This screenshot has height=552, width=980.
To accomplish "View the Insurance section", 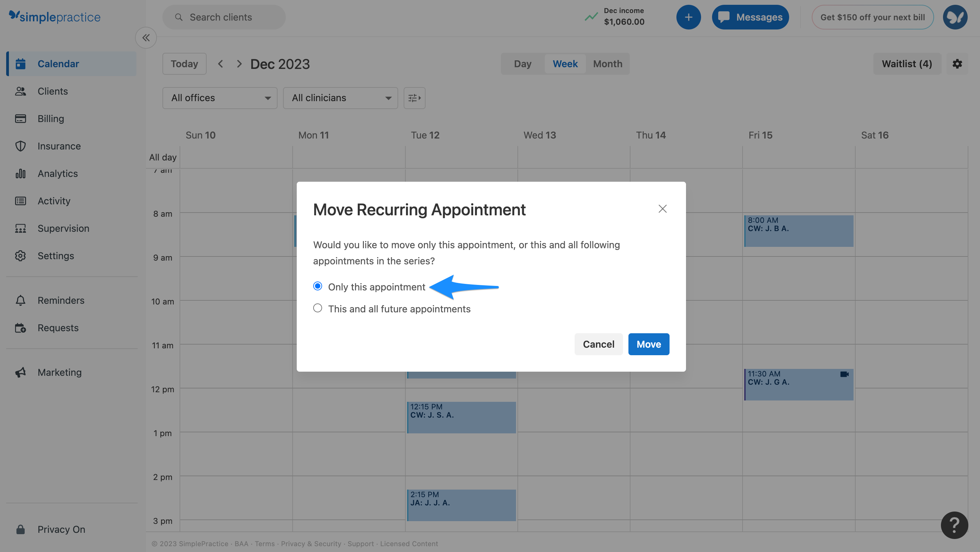I will pos(59,146).
